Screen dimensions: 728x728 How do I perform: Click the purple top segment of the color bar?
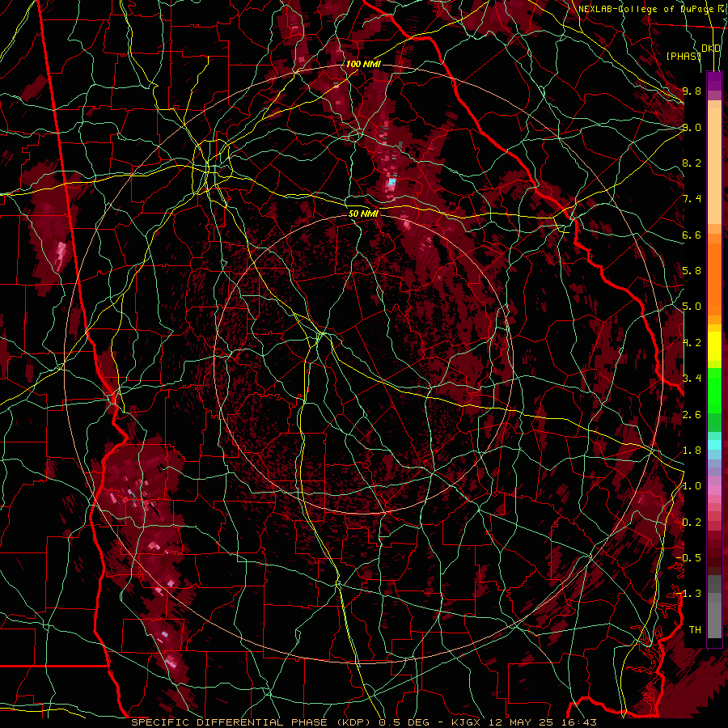click(x=714, y=81)
